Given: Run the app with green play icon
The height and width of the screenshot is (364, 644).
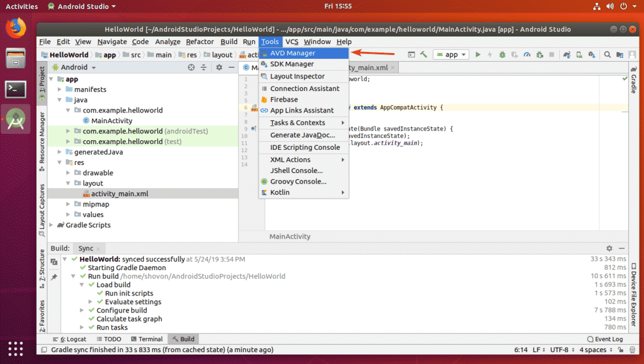Looking at the screenshot, I should point(478,54).
